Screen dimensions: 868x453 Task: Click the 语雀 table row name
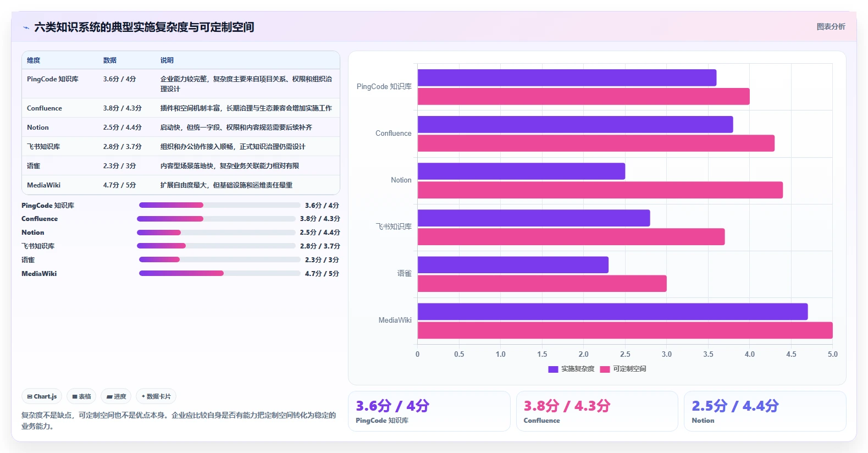click(34, 166)
